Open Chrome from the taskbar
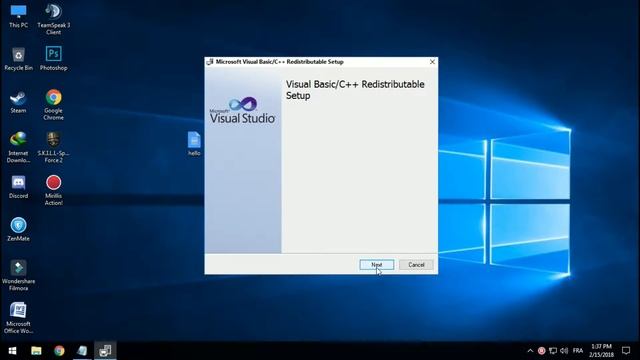 (x=59, y=351)
